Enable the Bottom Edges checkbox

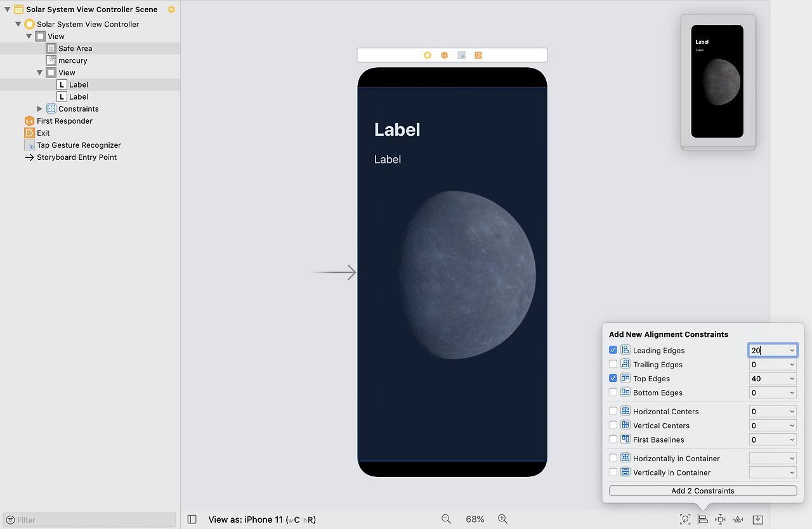pos(613,392)
